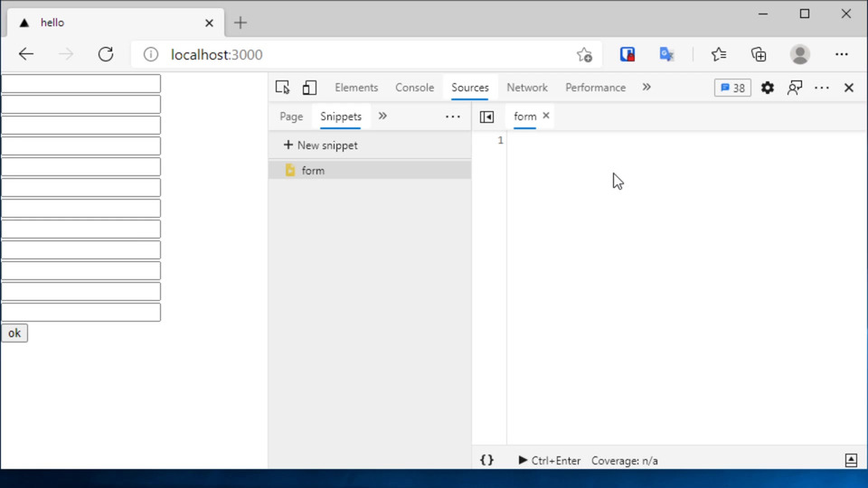868x488 pixels.
Task: Select the form snippet in the list
Action: [370, 171]
